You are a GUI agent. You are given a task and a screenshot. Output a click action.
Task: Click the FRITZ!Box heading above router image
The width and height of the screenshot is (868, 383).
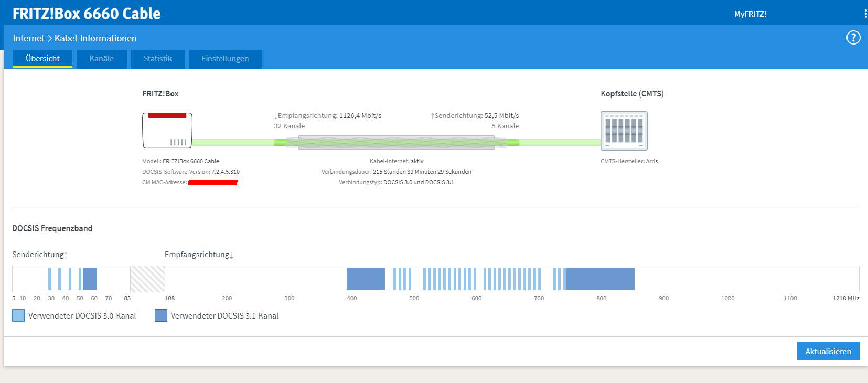[160, 94]
